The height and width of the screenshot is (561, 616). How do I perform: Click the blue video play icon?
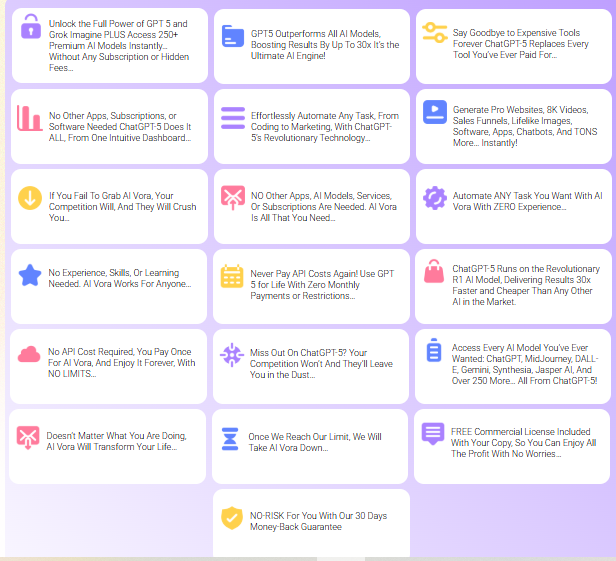pos(434,111)
